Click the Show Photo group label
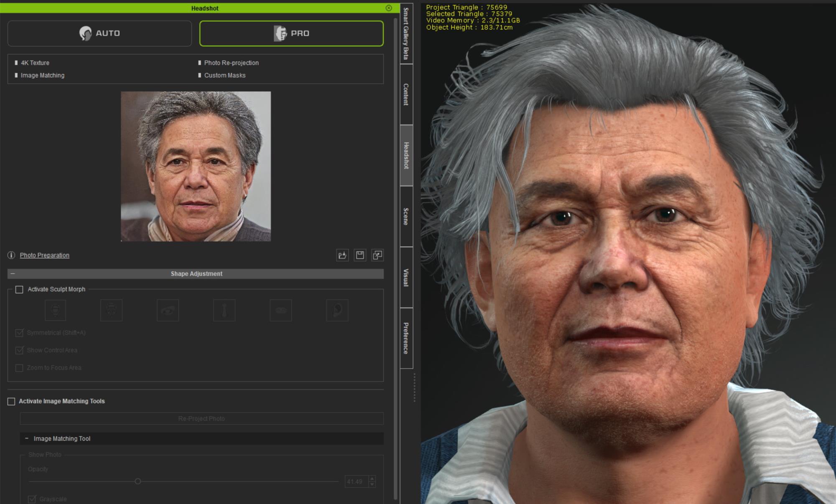The width and height of the screenshot is (836, 504). tap(45, 455)
